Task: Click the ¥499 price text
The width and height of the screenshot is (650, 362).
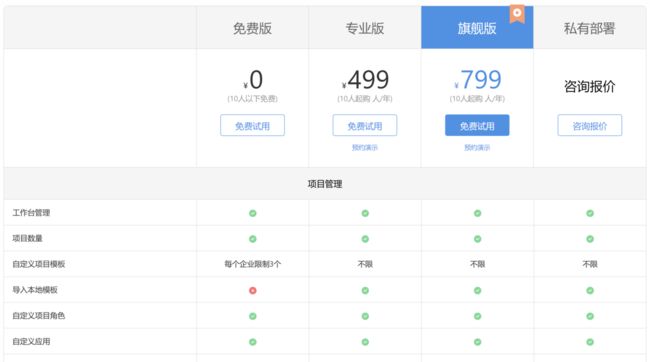Action: point(365,80)
